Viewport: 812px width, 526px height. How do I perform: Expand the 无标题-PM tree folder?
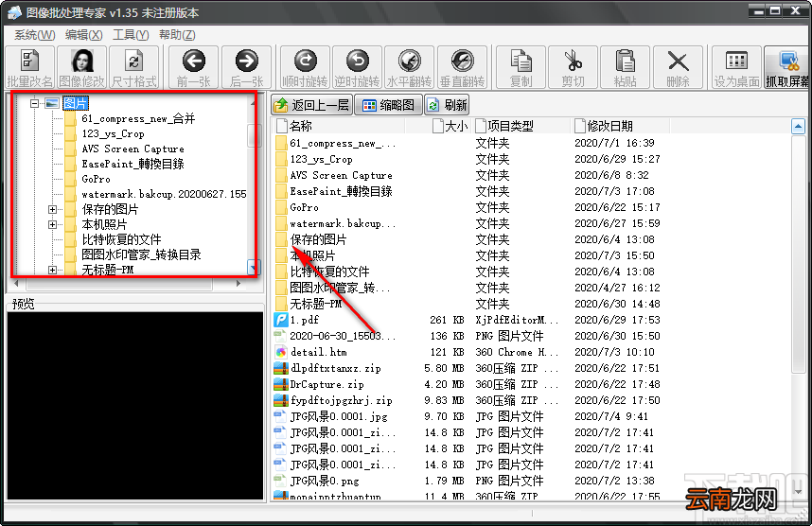point(52,270)
